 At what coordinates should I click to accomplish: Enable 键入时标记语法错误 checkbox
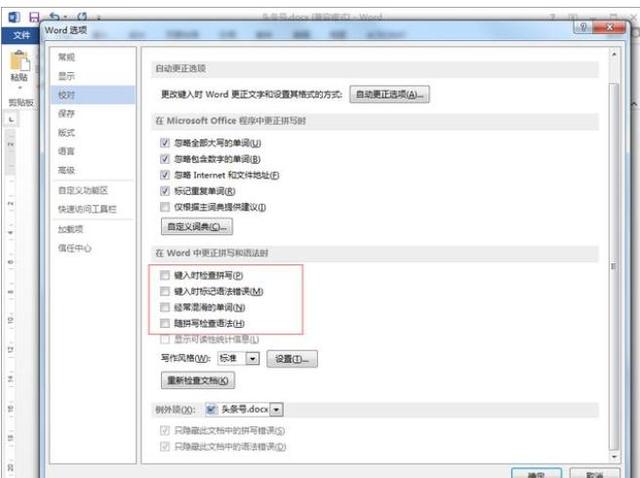pyautogui.click(x=164, y=291)
